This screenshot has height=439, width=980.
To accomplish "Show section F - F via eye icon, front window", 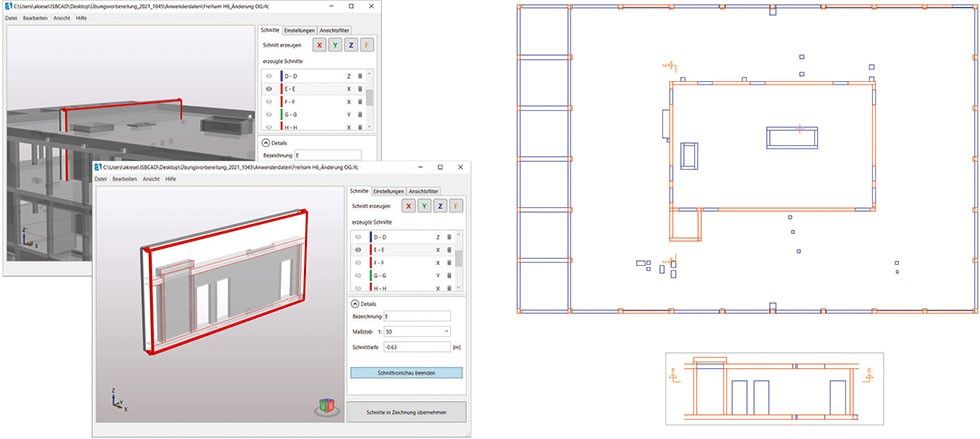I will [357, 262].
